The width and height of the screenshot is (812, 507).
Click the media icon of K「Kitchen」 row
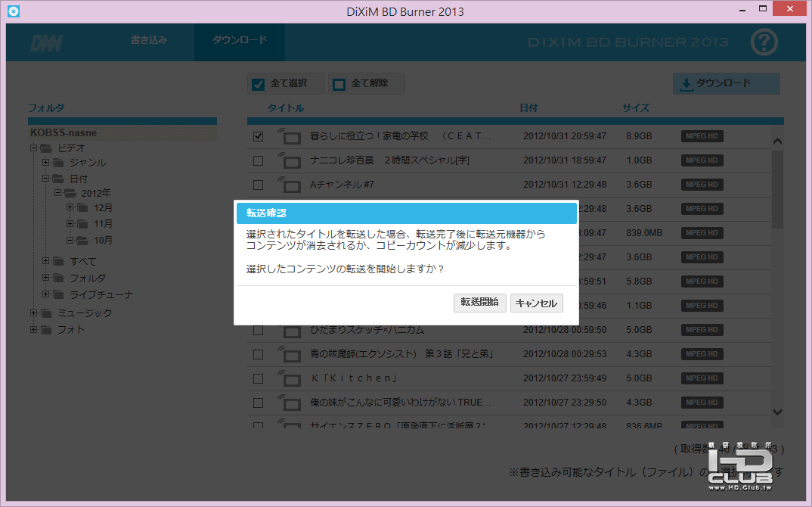[289, 378]
